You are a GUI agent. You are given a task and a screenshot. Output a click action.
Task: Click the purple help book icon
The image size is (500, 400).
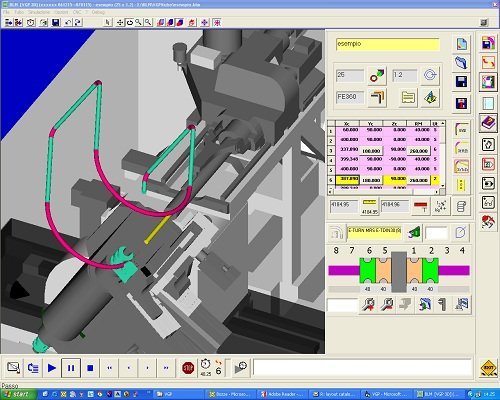point(488,122)
